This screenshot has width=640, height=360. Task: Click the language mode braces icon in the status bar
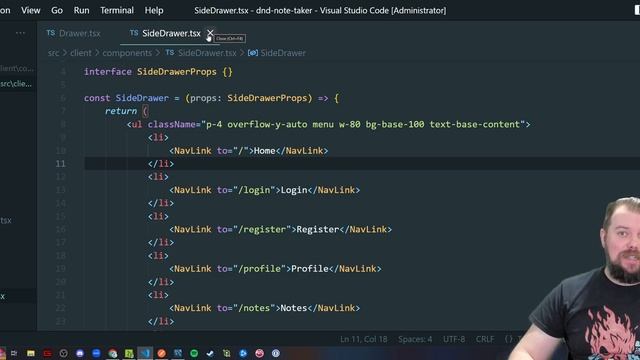[509, 339]
